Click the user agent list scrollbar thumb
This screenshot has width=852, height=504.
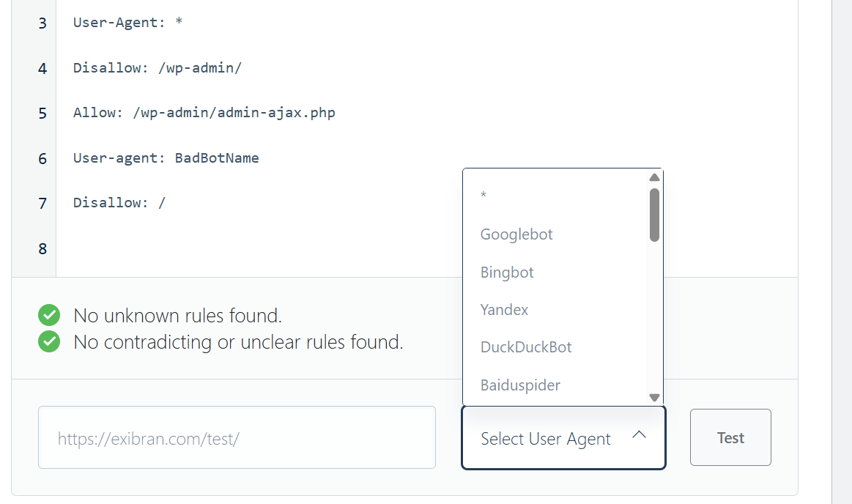[x=655, y=215]
